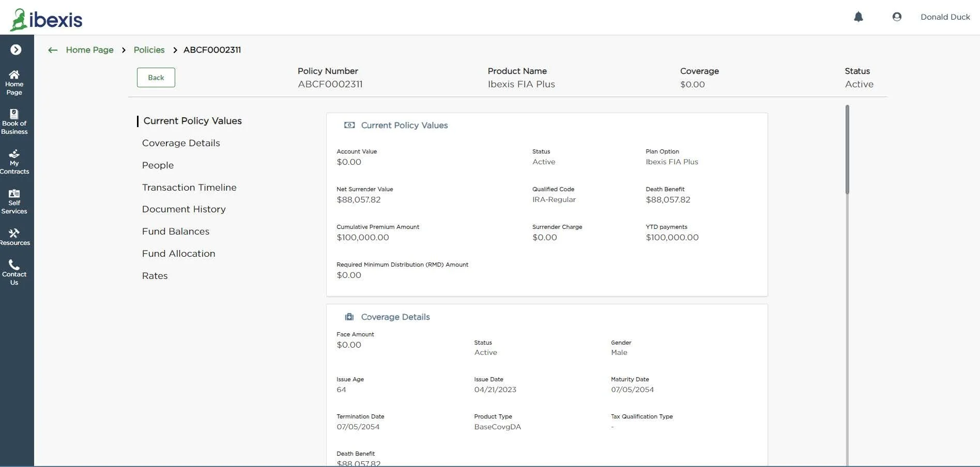Open Contact Us in sidebar
The width and height of the screenshot is (980, 467).
[x=14, y=273]
